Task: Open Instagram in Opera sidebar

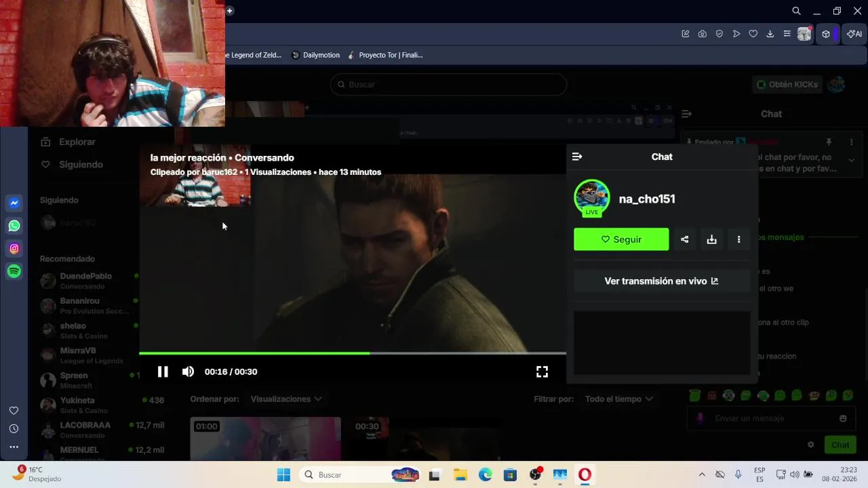Action: (x=14, y=249)
